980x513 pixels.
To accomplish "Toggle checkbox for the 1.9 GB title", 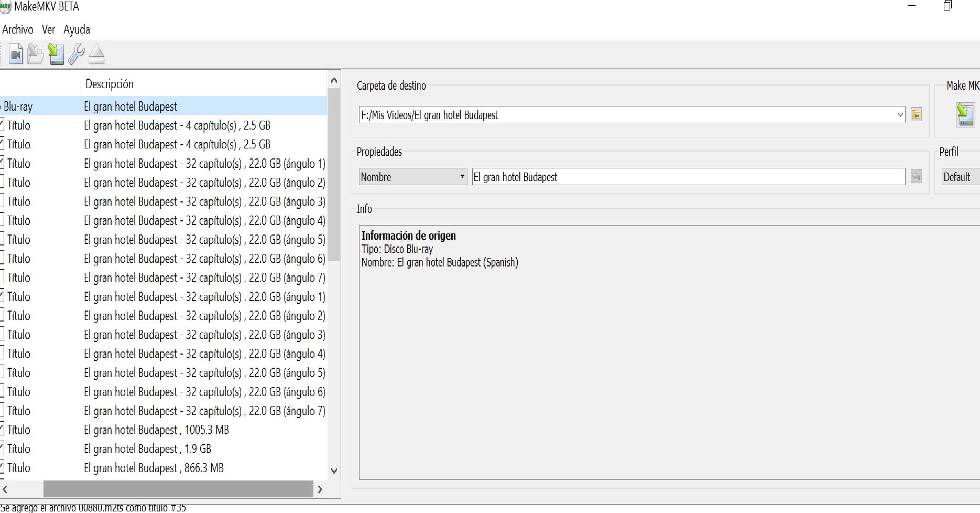I will [2, 448].
